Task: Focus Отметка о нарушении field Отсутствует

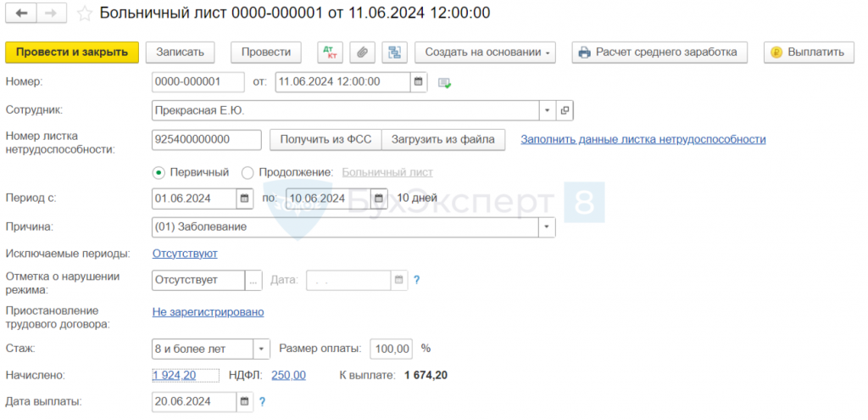Action: (198, 280)
